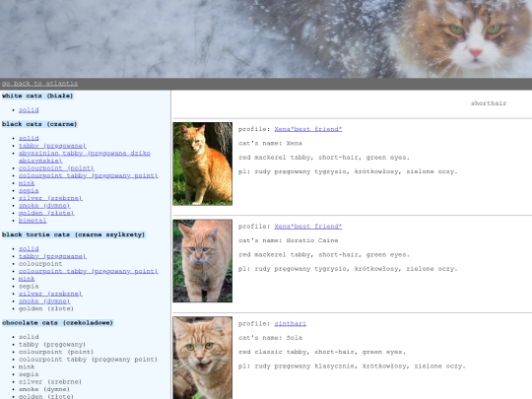Click 'rudy pręgowany klasycznie' Polish description
This screenshot has width=532, height=399.
(352, 366)
